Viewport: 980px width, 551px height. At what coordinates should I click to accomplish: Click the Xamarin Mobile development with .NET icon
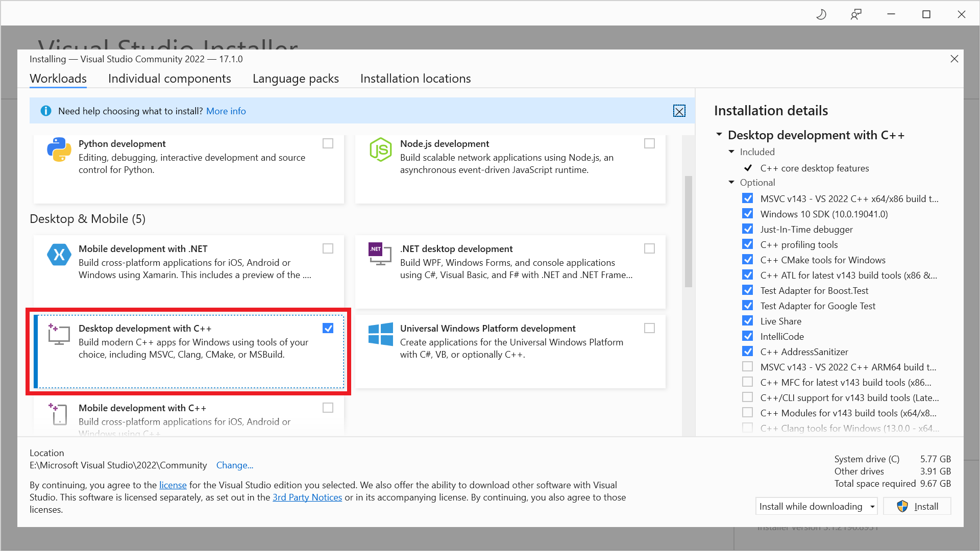[x=59, y=255]
